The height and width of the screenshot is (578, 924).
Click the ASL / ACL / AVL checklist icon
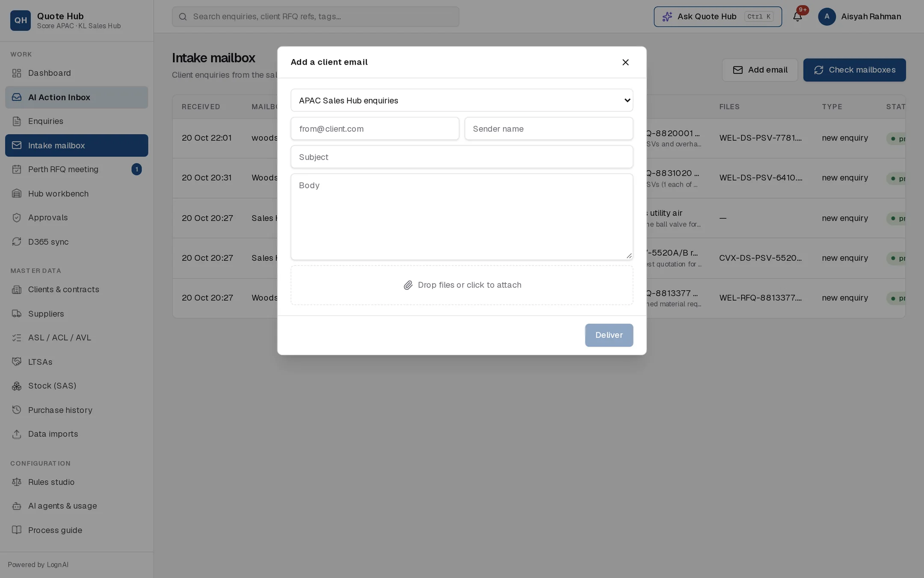(17, 338)
